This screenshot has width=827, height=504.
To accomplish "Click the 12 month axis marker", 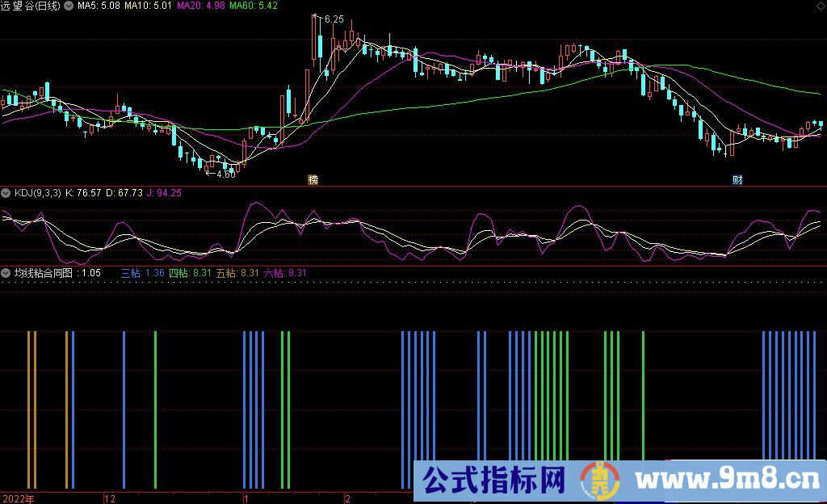I will [110, 498].
